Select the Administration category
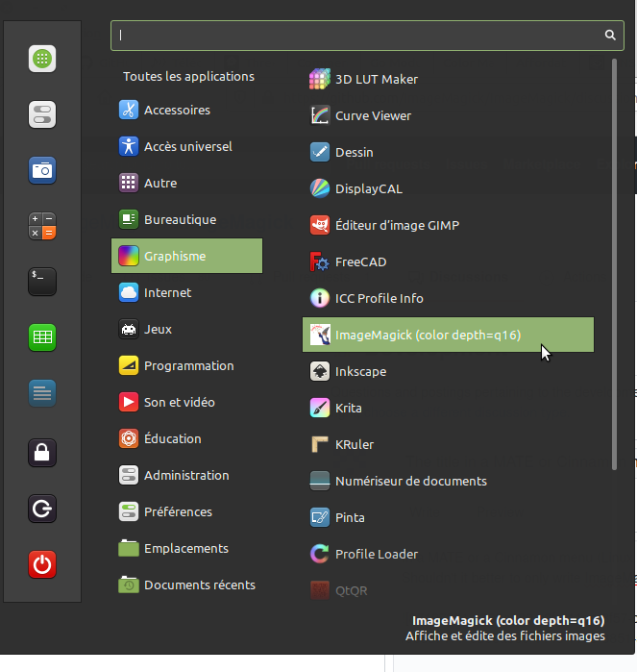 coord(186,475)
